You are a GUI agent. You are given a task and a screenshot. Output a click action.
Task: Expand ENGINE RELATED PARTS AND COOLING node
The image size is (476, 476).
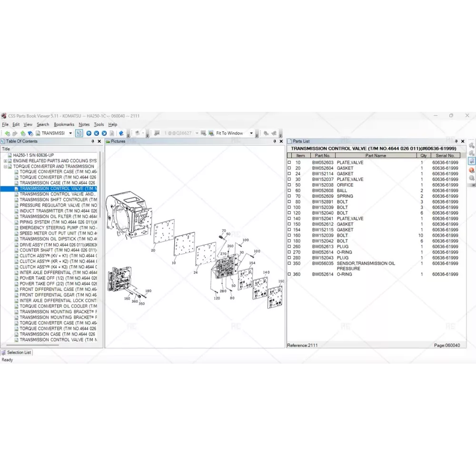pyautogui.click(x=5, y=161)
